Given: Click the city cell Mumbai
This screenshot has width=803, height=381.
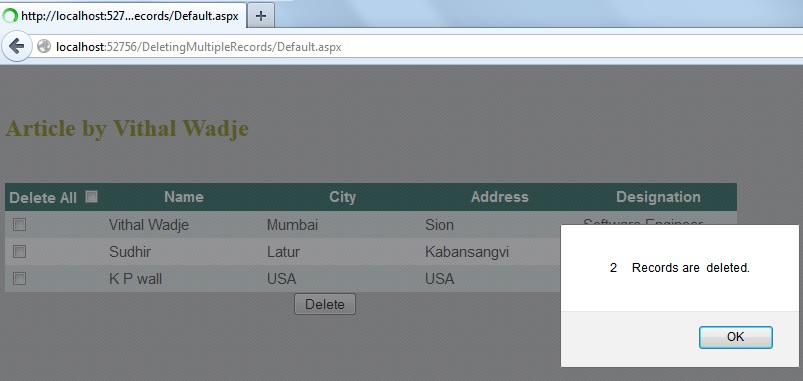Looking at the screenshot, I should 292,225.
